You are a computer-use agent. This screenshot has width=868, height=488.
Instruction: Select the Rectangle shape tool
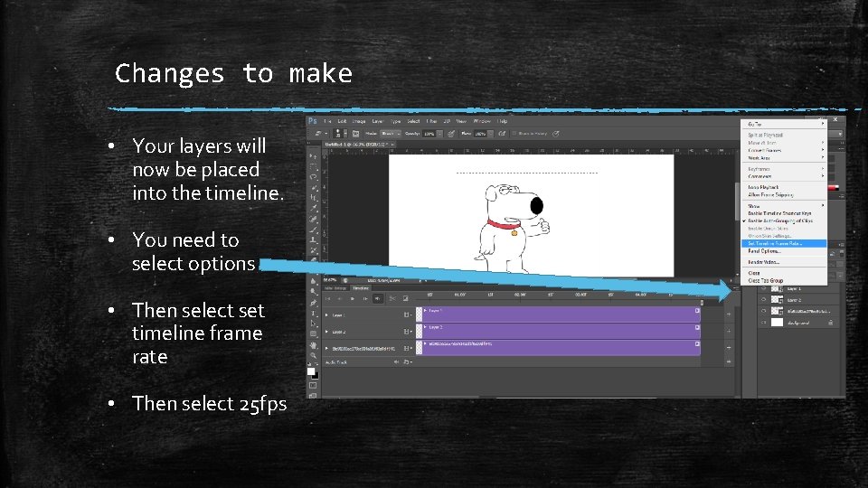(x=314, y=333)
